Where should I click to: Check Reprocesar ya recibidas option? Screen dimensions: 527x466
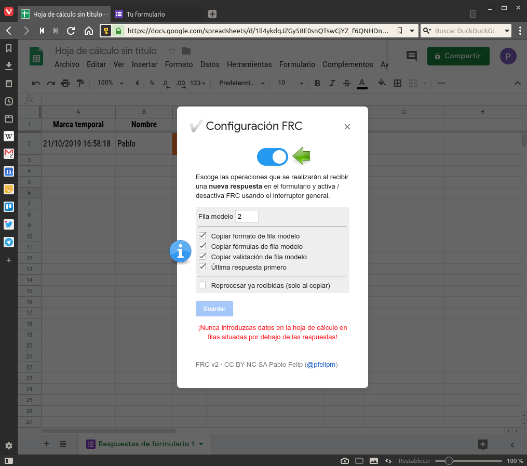[x=202, y=285]
